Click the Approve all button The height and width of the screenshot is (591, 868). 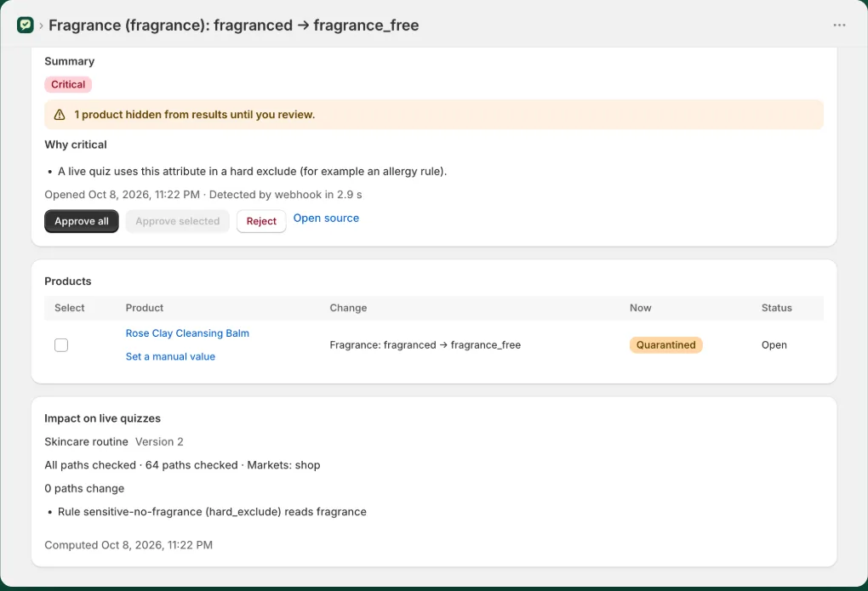(x=82, y=221)
